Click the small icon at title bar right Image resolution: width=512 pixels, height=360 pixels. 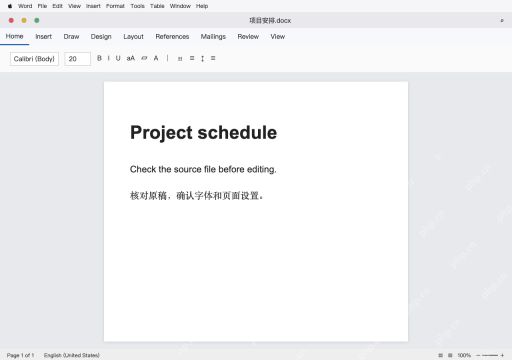pos(502,21)
